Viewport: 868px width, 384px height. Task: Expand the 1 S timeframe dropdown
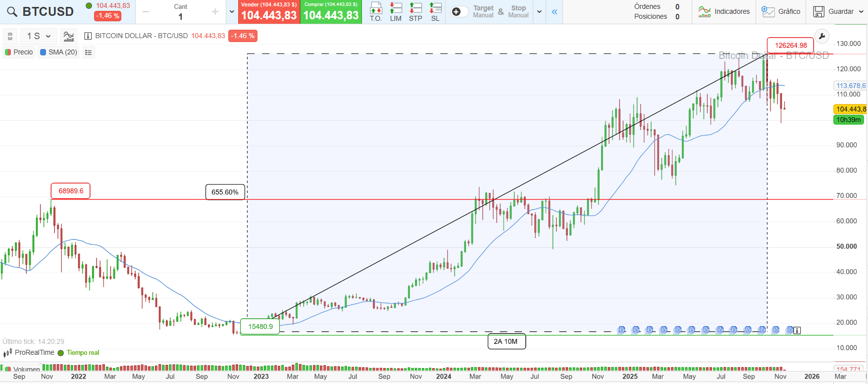(39, 36)
